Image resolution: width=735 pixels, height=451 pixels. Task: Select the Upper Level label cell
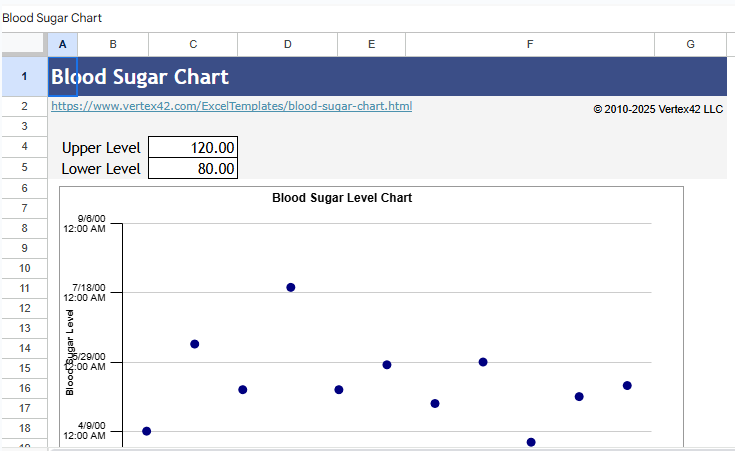tap(101, 148)
